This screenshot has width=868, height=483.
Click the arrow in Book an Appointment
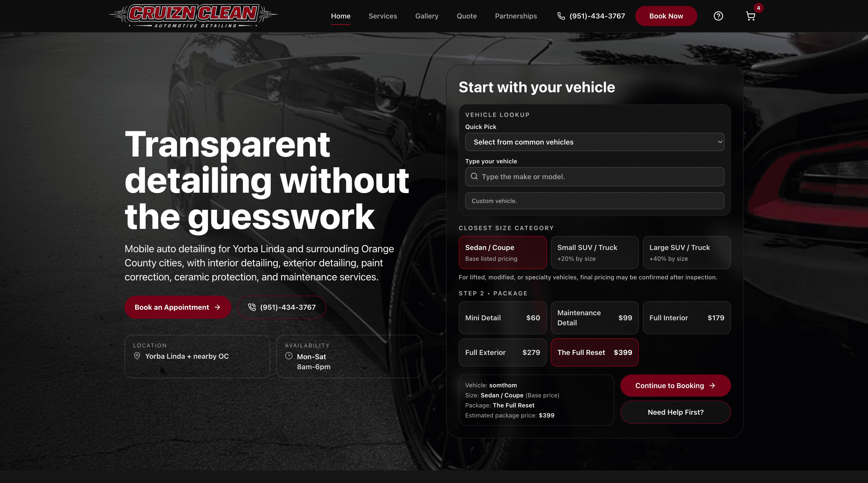pyautogui.click(x=217, y=307)
